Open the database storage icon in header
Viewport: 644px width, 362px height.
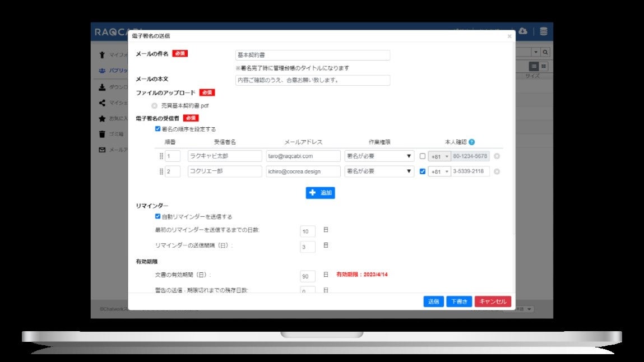pyautogui.click(x=543, y=31)
